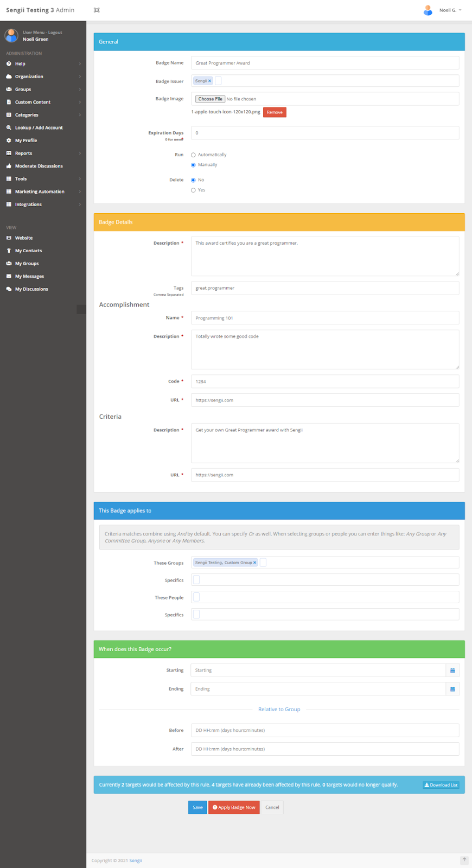Screen dimensions: 472x868
Task: Expand the Help submenu chevron
Action: point(80,63)
